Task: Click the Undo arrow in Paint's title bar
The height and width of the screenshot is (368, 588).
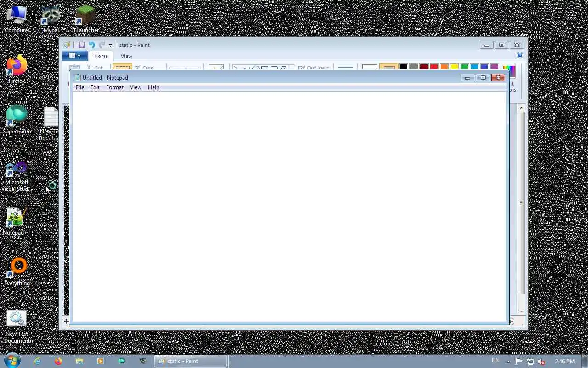Action: tap(91, 45)
